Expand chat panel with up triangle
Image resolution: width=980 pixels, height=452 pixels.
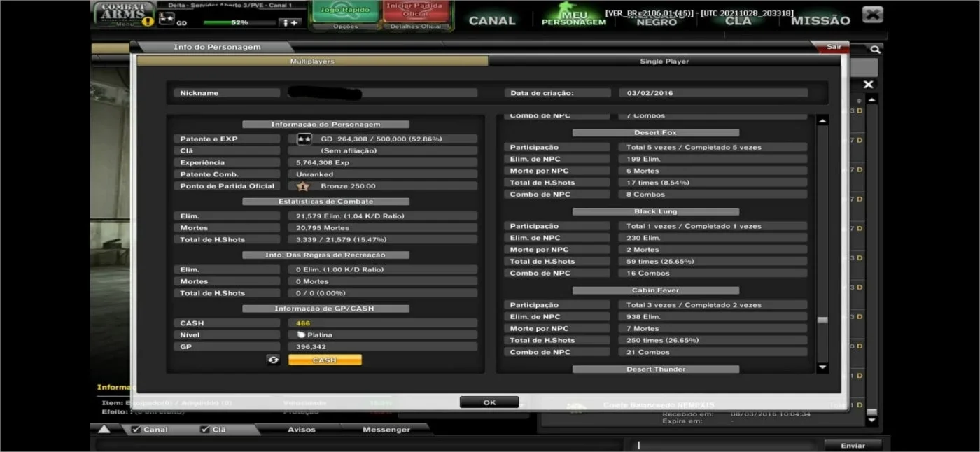coord(104,429)
